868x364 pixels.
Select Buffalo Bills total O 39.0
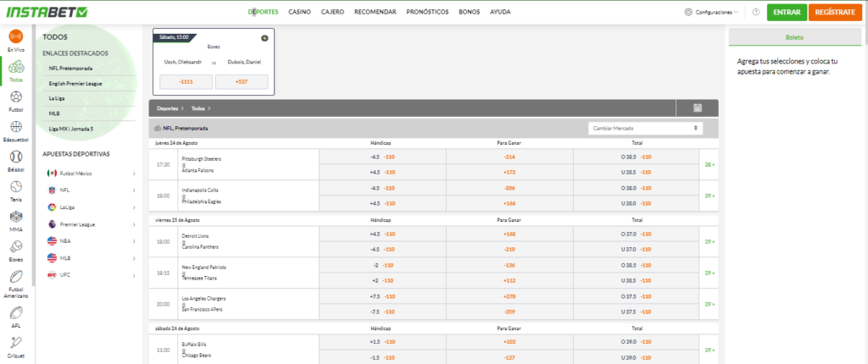pyautogui.click(x=636, y=342)
